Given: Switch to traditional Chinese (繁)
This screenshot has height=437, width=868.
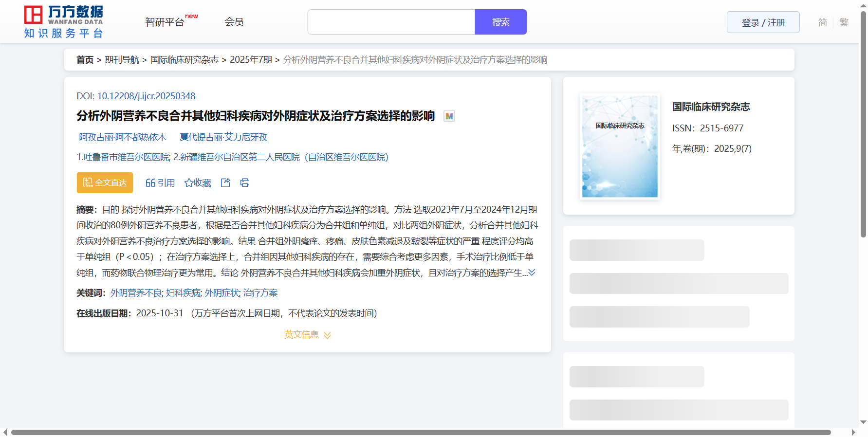Looking at the screenshot, I should (844, 22).
